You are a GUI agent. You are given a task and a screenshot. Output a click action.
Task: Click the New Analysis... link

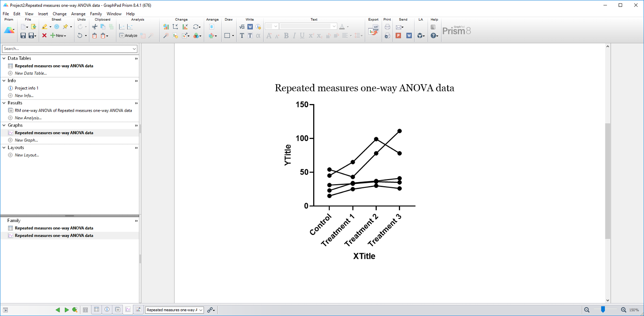(x=28, y=118)
